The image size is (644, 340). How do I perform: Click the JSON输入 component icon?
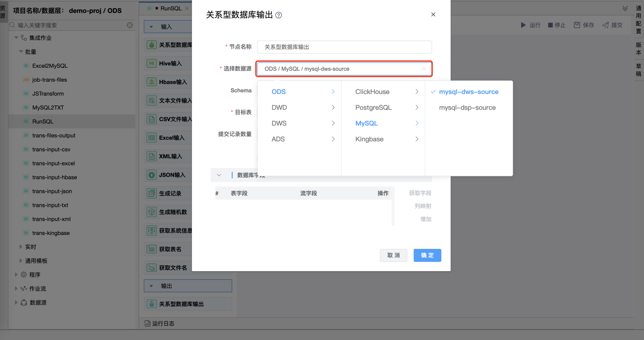(x=151, y=175)
